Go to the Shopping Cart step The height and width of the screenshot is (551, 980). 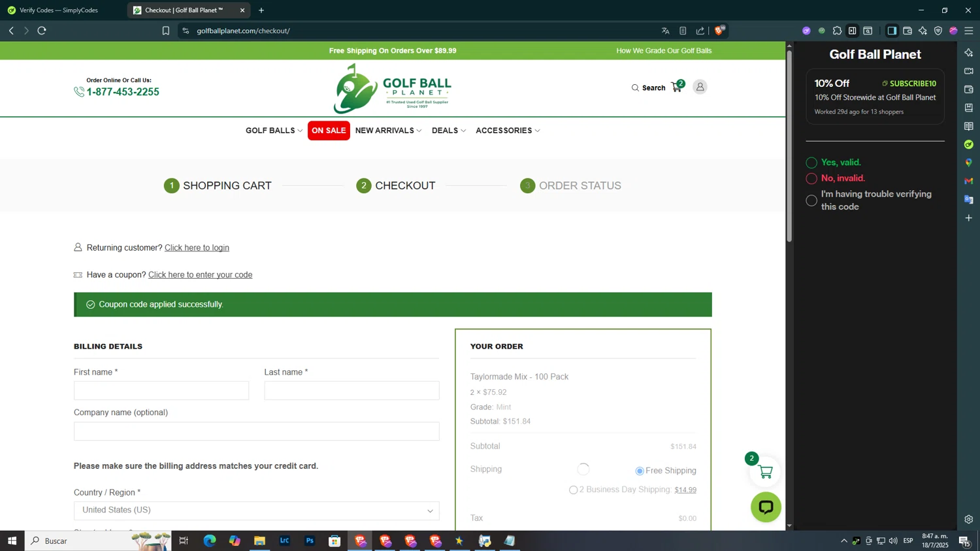tap(218, 185)
